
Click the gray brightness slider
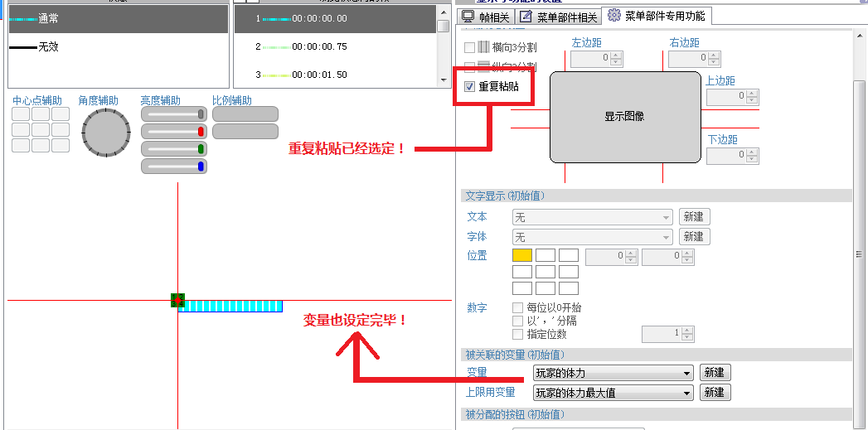pyautogui.click(x=174, y=114)
